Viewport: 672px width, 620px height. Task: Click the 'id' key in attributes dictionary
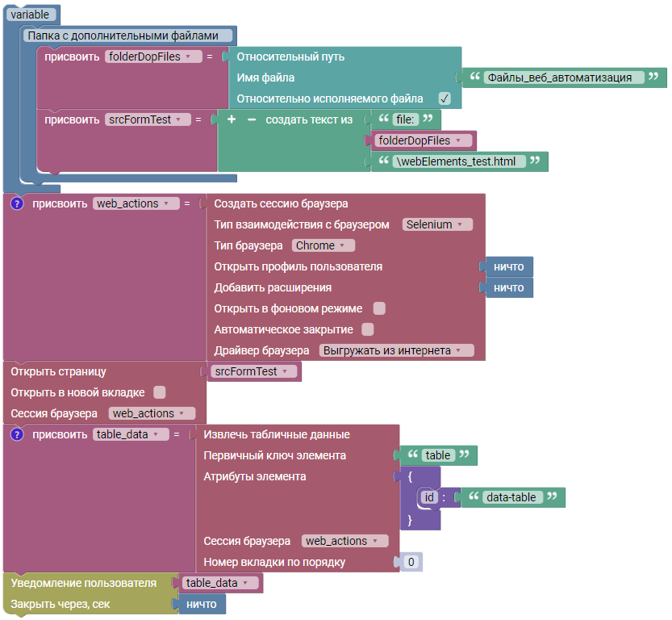click(x=430, y=497)
